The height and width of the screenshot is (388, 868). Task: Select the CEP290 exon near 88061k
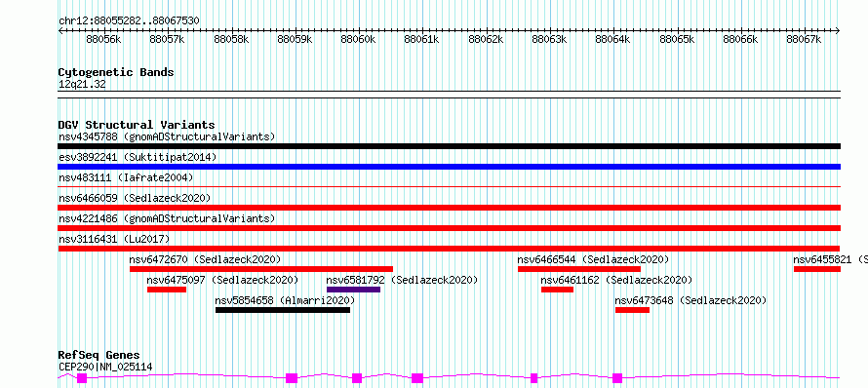coord(417,378)
